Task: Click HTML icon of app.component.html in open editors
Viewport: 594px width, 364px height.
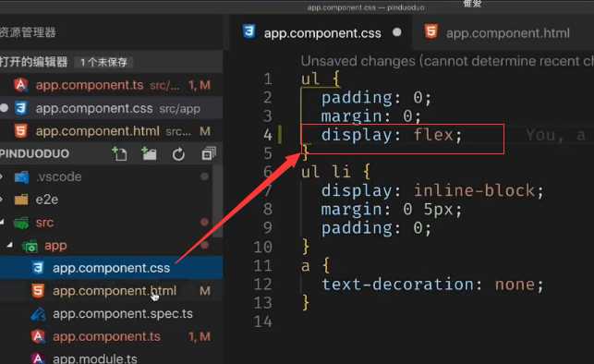Action: pos(21,131)
